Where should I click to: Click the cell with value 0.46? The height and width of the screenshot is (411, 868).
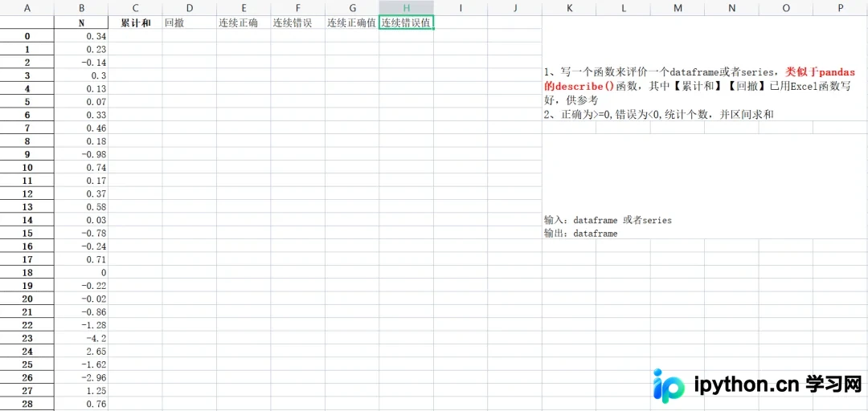click(81, 128)
